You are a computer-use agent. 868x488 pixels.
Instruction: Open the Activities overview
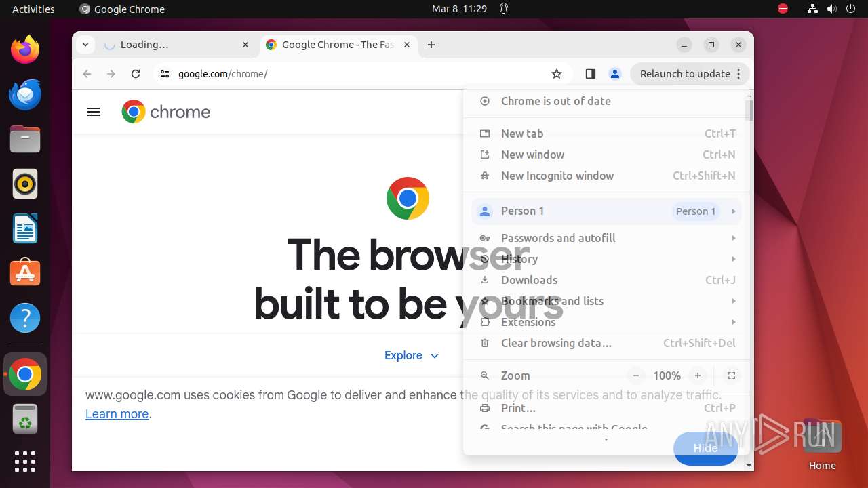(33, 9)
